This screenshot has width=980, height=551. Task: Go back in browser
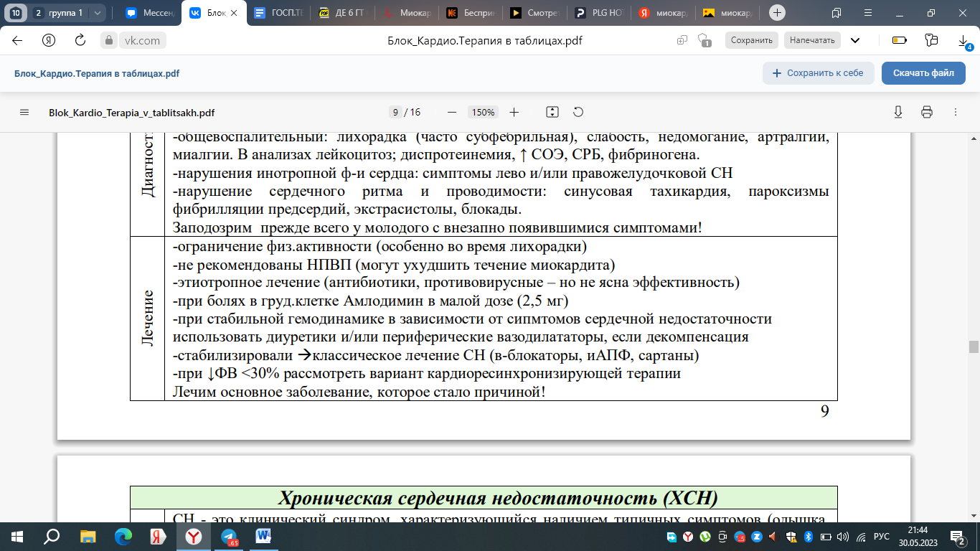(x=17, y=40)
